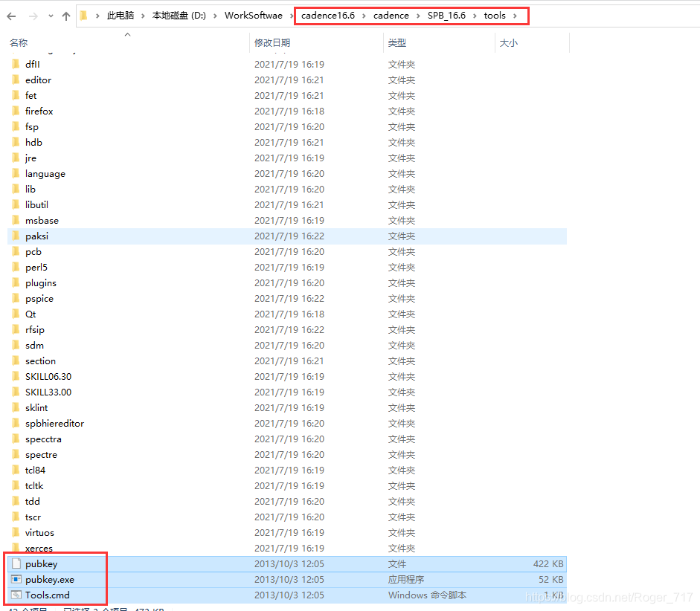Click the Up one level arrow
The height and width of the screenshot is (611, 700).
pyautogui.click(x=66, y=16)
